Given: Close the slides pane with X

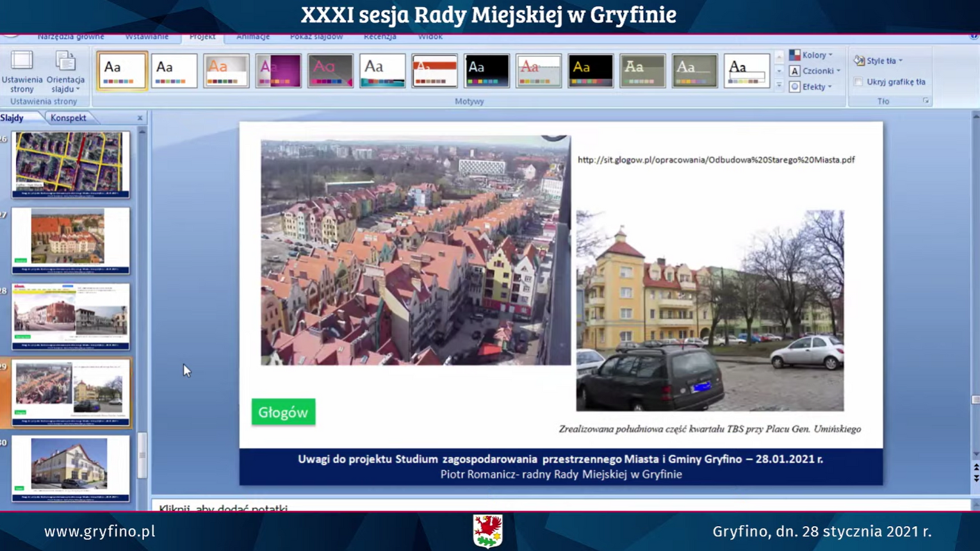Looking at the screenshot, I should [140, 118].
